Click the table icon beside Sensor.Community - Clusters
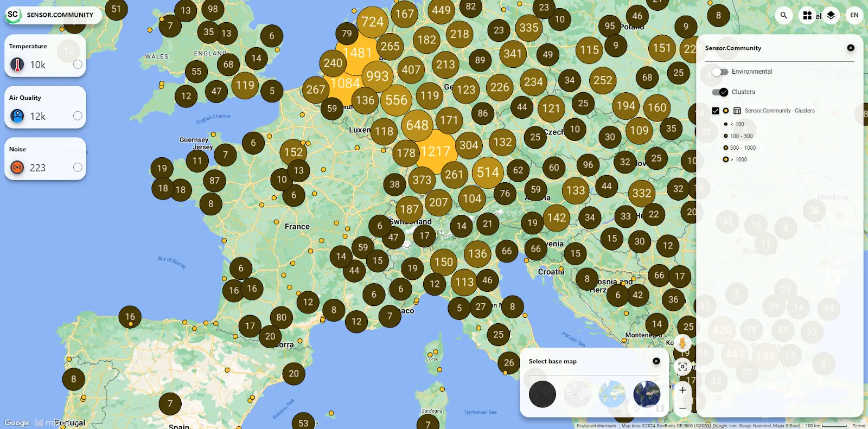This screenshot has width=868, height=429. click(x=737, y=111)
